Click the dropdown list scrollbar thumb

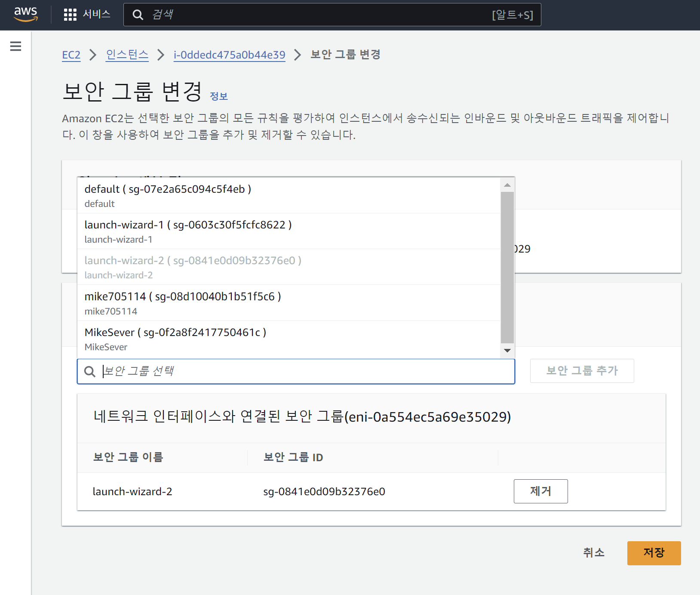[507, 267]
